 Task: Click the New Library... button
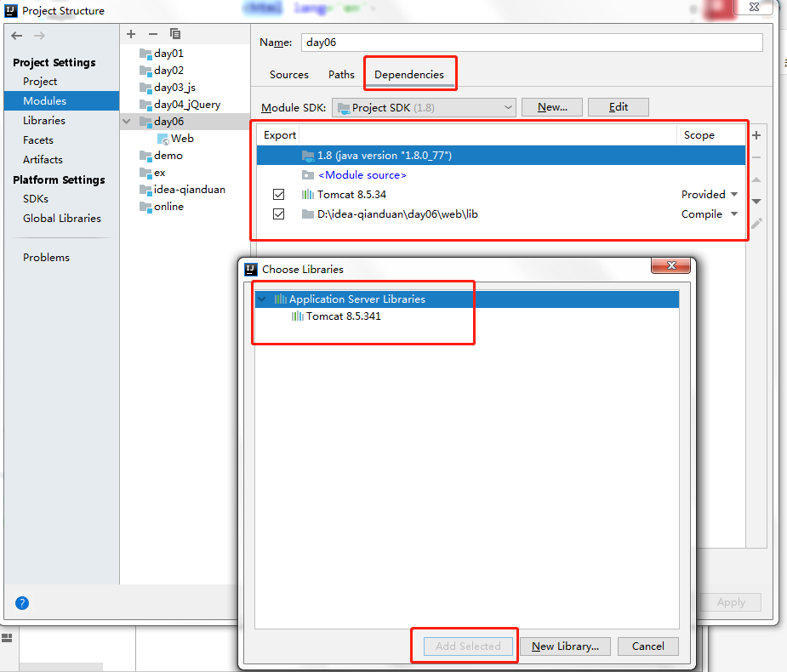[x=565, y=646]
